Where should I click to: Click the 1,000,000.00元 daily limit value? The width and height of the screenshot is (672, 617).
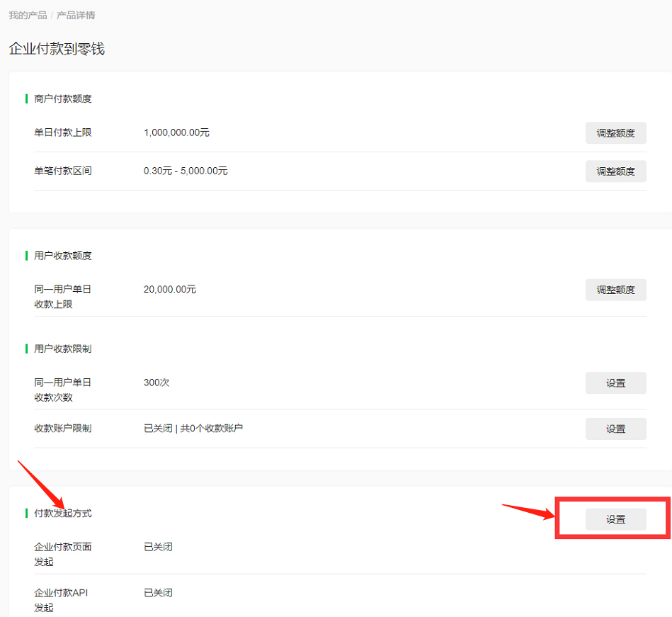tap(176, 132)
